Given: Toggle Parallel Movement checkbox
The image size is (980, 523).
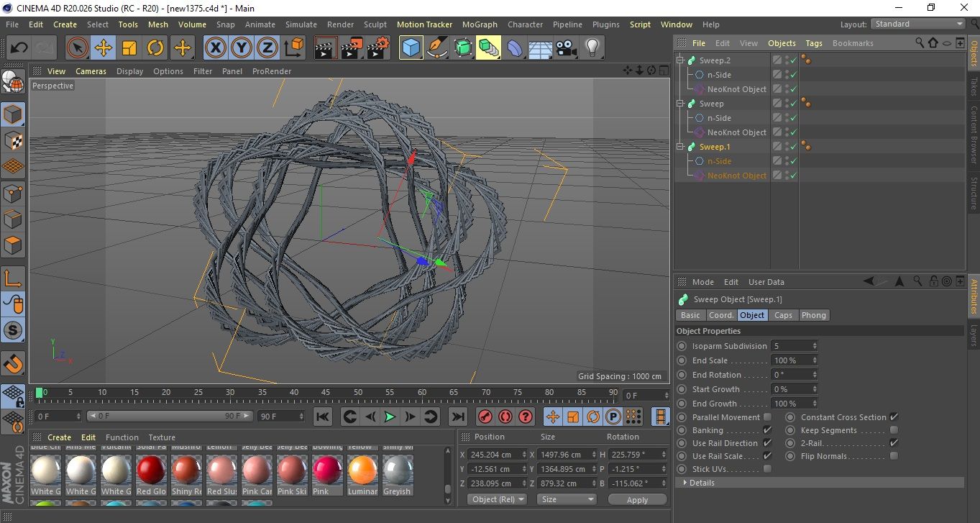Looking at the screenshot, I should point(767,417).
